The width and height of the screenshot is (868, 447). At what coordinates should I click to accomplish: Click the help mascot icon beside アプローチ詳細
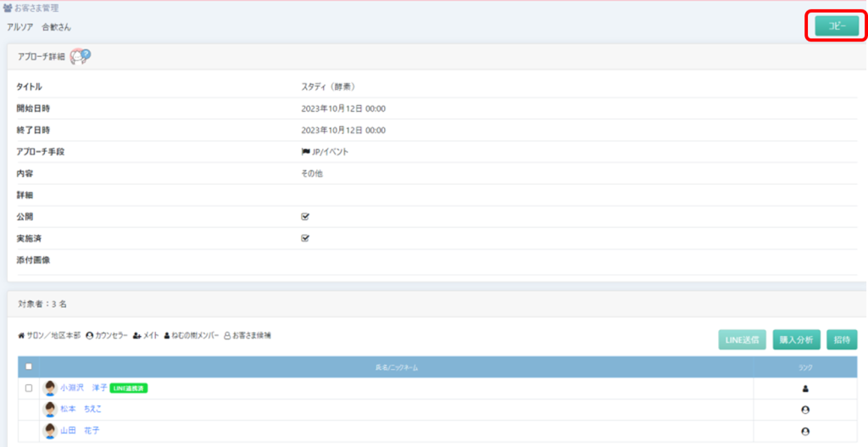81,56
